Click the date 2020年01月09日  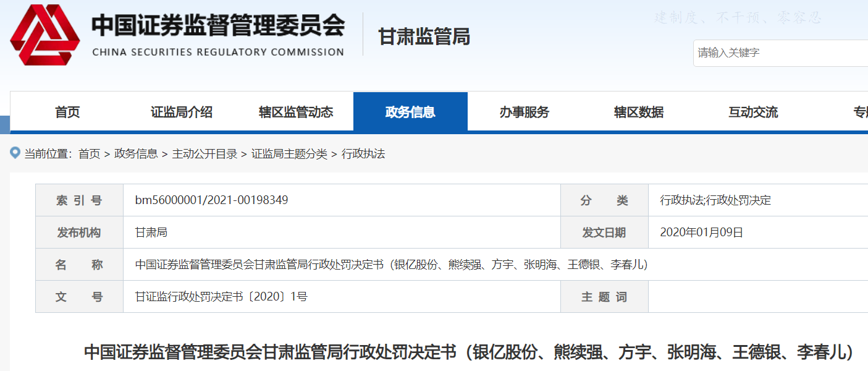point(702,232)
